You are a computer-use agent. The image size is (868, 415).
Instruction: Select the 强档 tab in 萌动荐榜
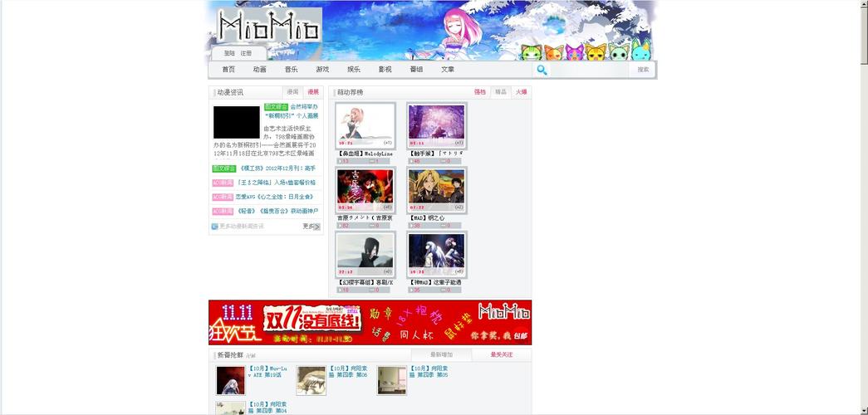click(480, 92)
